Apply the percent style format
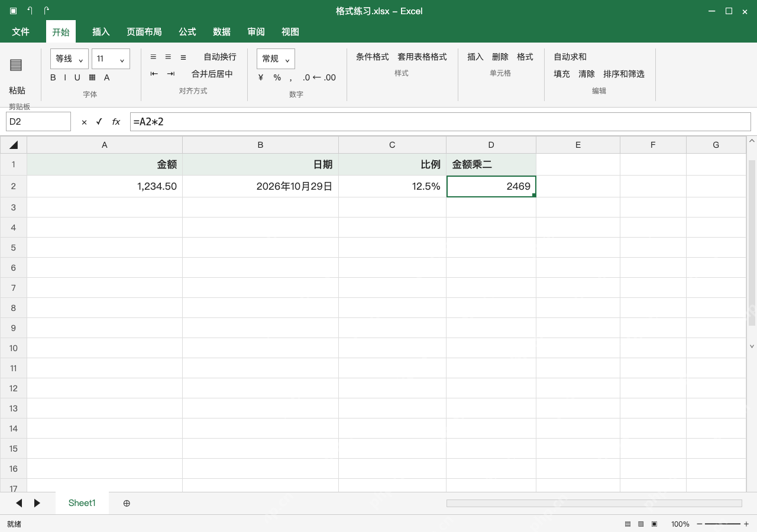The height and width of the screenshot is (532, 757). coord(277,77)
